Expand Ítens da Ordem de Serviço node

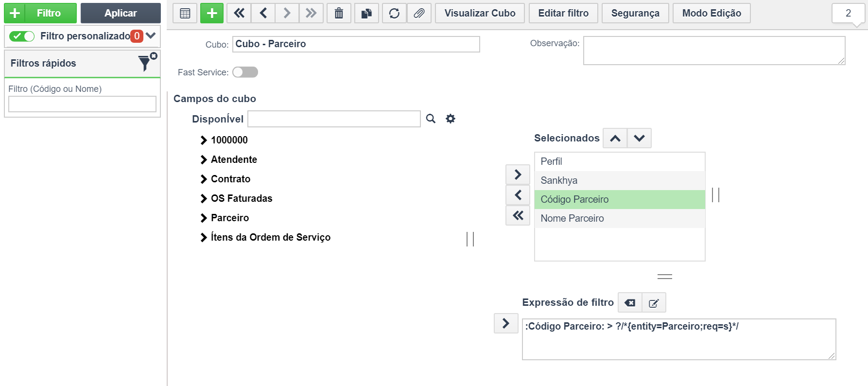204,237
